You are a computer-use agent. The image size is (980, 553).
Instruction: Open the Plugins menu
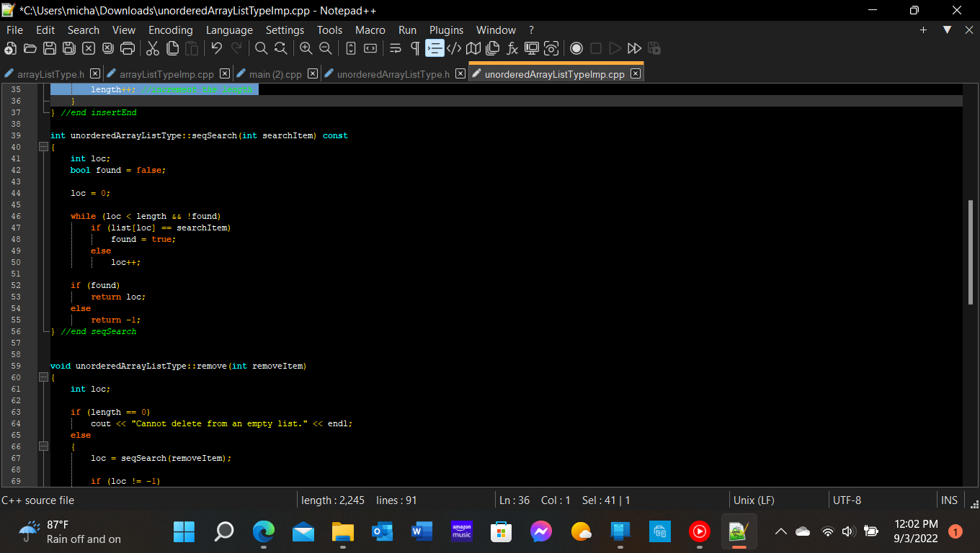coord(446,30)
